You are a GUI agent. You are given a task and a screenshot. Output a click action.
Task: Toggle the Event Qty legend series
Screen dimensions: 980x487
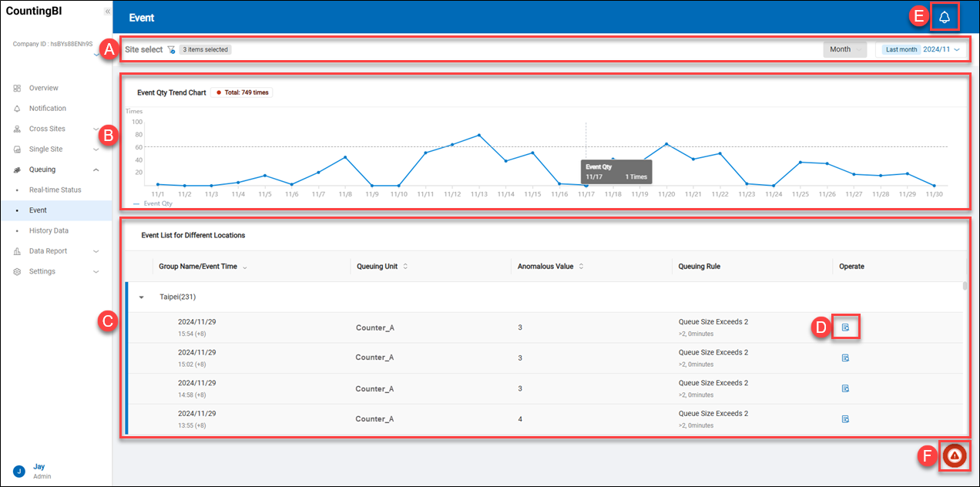point(153,204)
